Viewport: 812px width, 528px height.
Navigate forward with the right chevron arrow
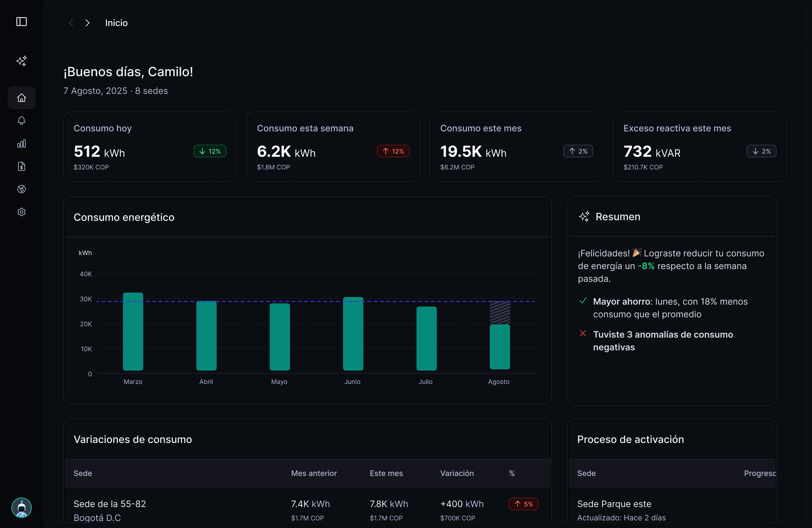click(87, 23)
